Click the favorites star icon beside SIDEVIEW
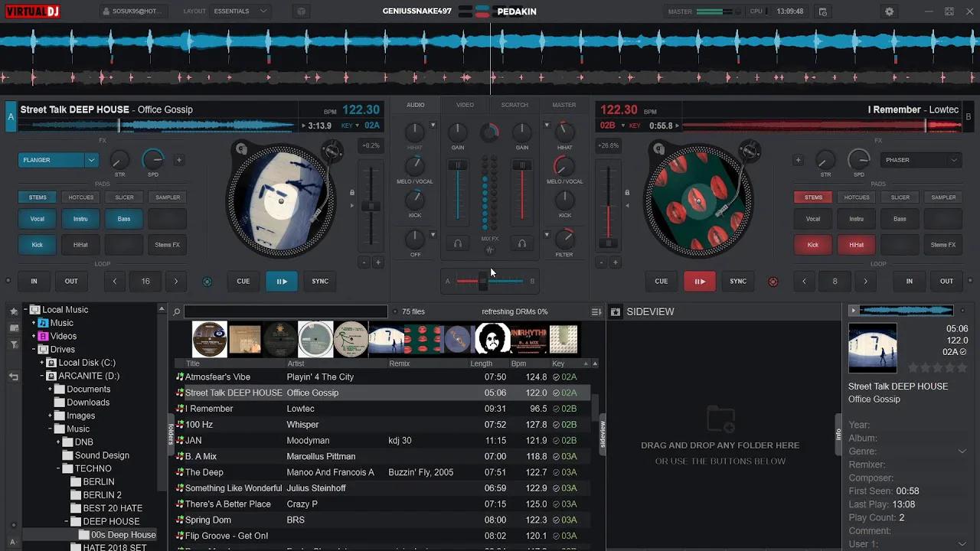 pos(616,311)
